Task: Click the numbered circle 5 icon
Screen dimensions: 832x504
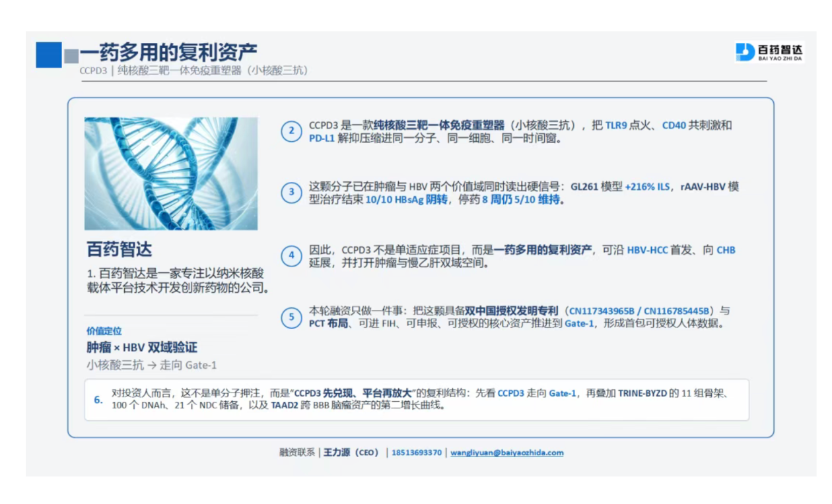Action: pos(291,317)
